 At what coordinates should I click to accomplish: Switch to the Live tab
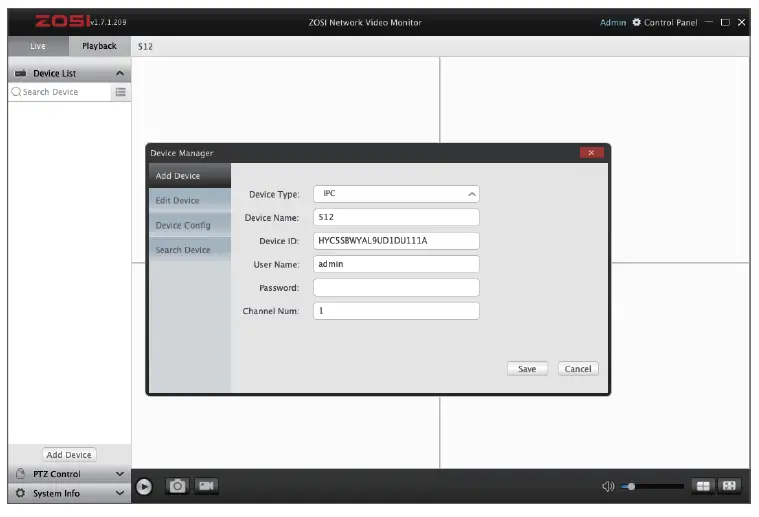click(38, 46)
